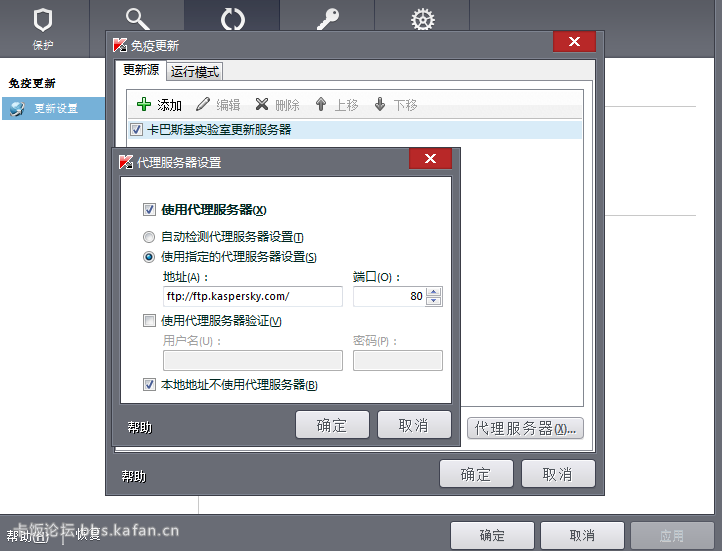Toggle 使用代理服务器(X) checkbox
The height and width of the screenshot is (551, 722).
(x=149, y=209)
